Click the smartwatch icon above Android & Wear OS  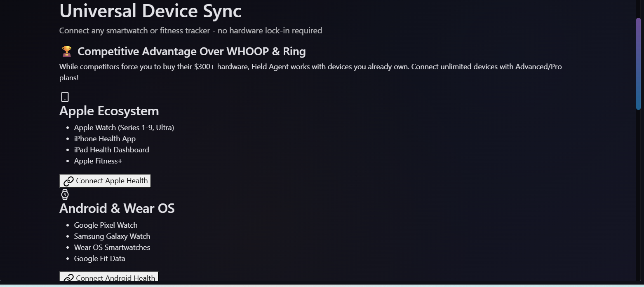[65, 195]
